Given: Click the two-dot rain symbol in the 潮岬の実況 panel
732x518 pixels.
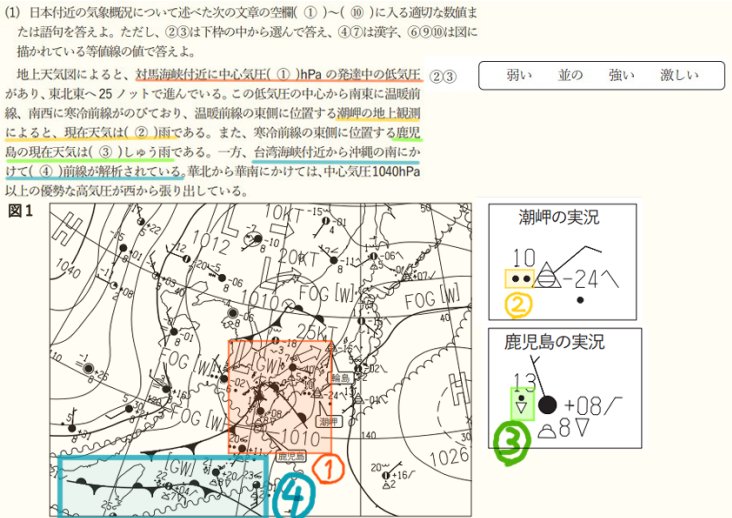Looking at the screenshot, I should [520, 279].
